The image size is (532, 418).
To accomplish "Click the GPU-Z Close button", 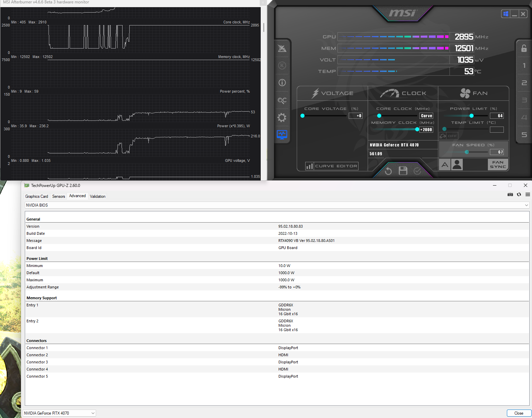I will click(518, 413).
